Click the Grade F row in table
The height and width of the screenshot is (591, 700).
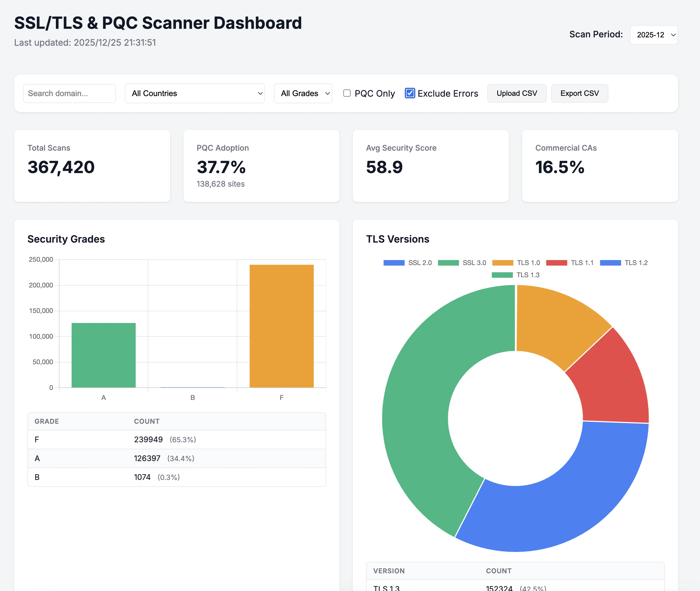(177, 440)
